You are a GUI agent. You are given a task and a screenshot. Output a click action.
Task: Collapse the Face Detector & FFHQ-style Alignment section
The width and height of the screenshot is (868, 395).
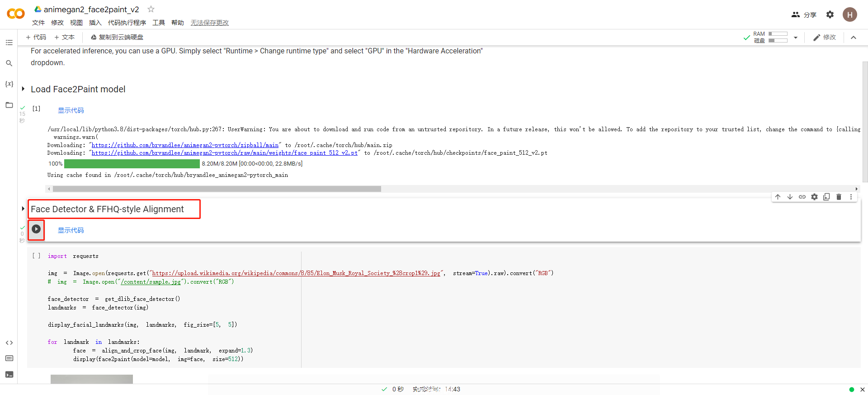pyautogui.click(x=23, y=209)
